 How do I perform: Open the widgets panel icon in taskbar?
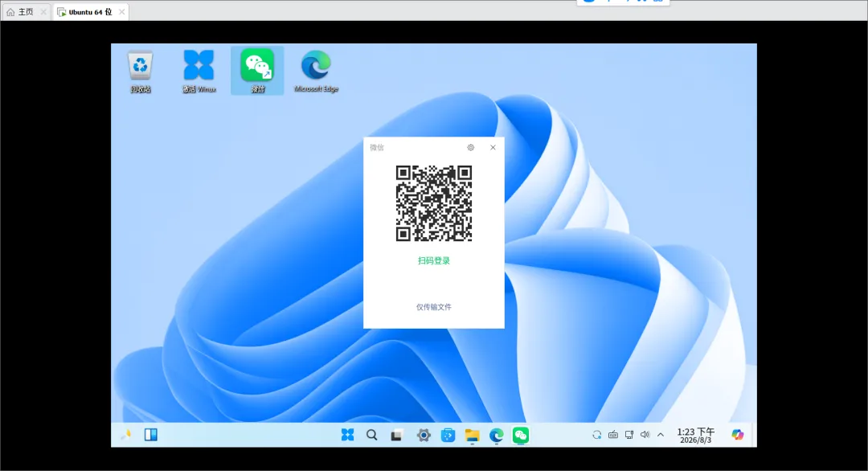click(x=150, y=435)
